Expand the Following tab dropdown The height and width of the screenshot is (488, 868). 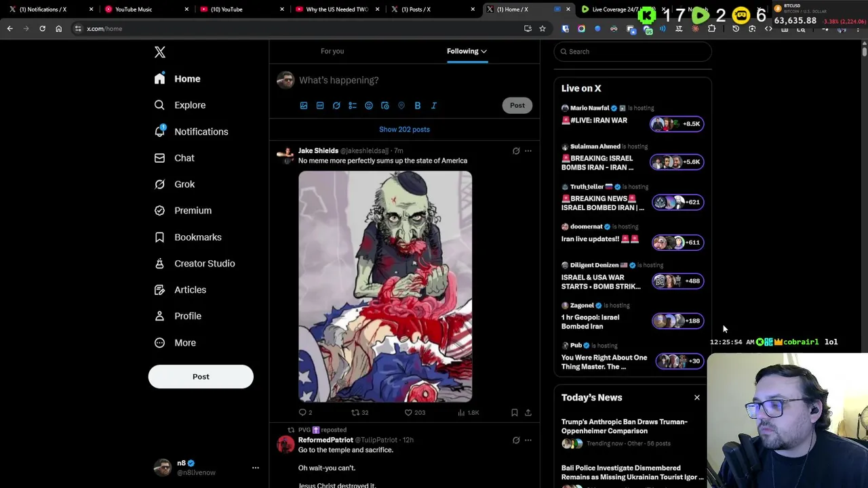[x=467, y=52]
